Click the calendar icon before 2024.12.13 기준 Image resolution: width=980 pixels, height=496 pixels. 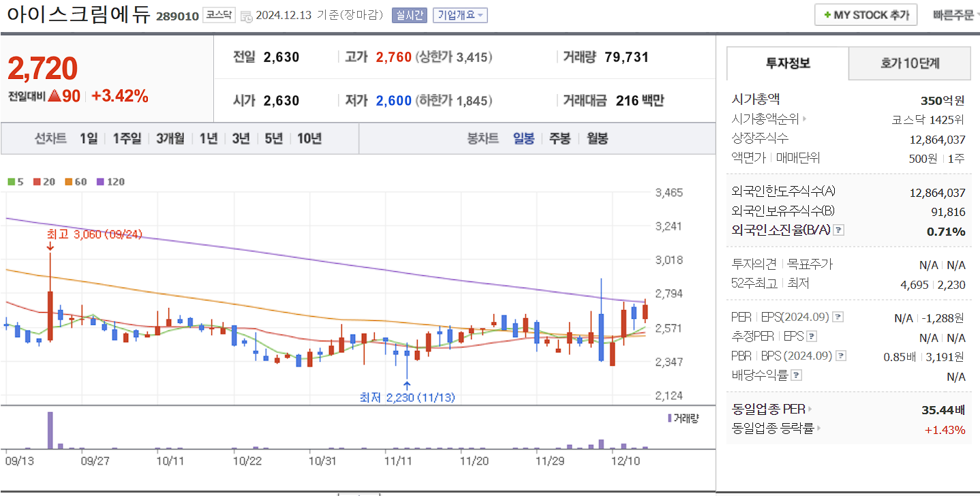[x=247, y=16]
